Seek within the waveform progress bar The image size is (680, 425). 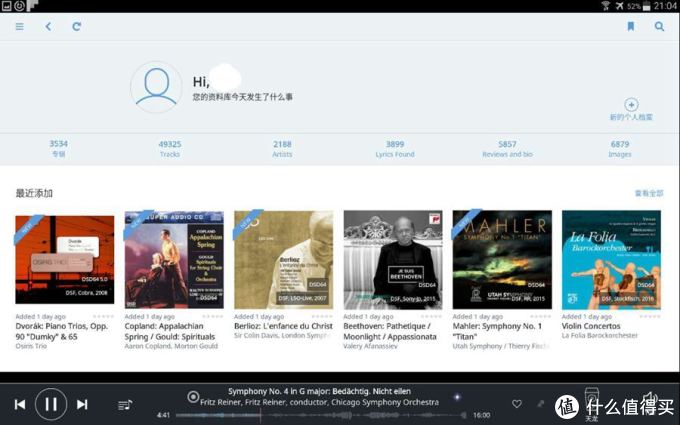click(321, 415)
